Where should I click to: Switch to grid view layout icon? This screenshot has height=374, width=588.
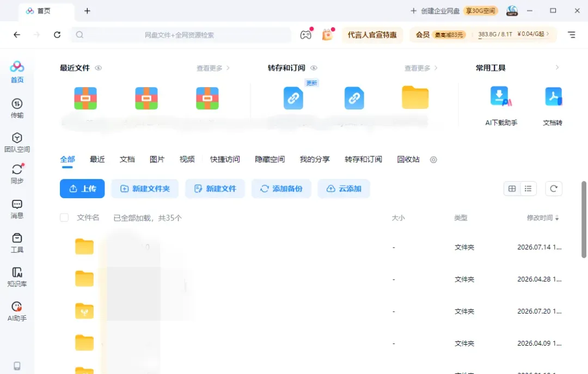click(512, 189)
